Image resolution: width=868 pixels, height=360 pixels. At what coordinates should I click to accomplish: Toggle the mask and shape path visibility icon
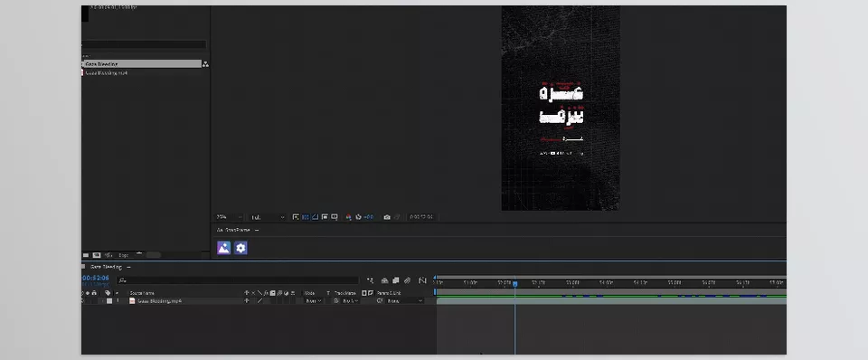tap(315, 217)
